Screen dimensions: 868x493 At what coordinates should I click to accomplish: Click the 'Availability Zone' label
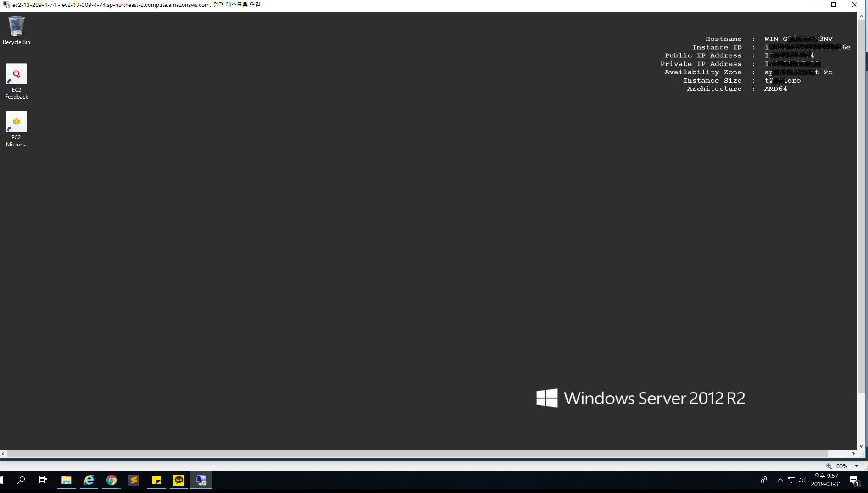tap(703, 72)
